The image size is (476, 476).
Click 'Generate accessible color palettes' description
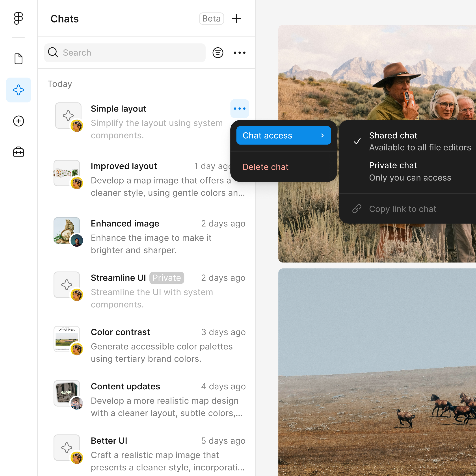pyautogui.click(x=162, y=346)
